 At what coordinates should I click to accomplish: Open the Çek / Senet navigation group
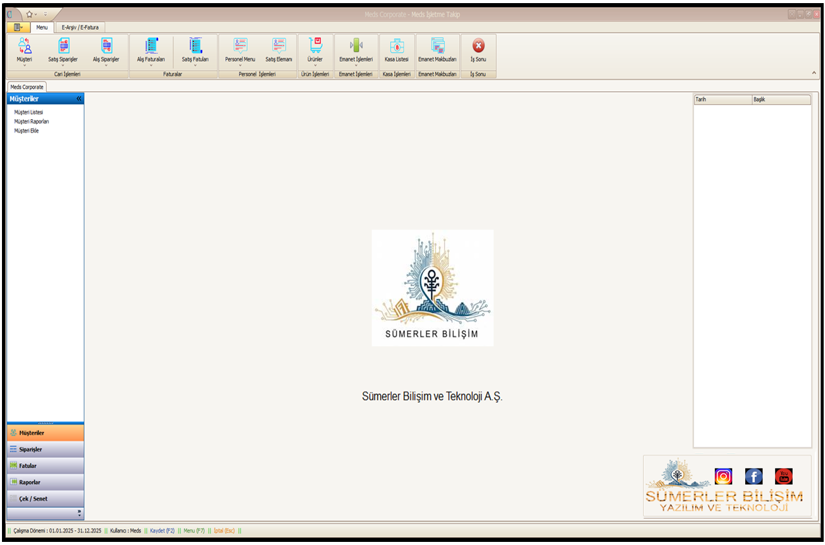click(45, 497)
